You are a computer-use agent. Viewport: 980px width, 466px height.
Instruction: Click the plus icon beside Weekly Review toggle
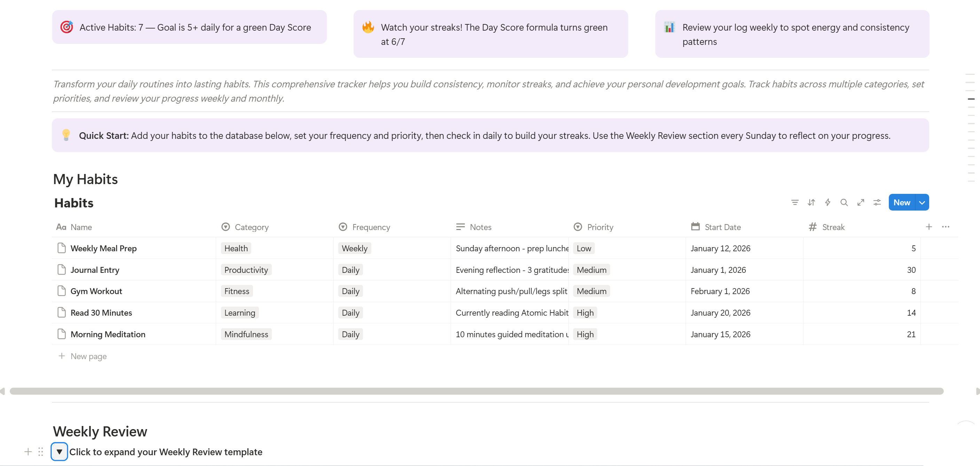point(28,452)
